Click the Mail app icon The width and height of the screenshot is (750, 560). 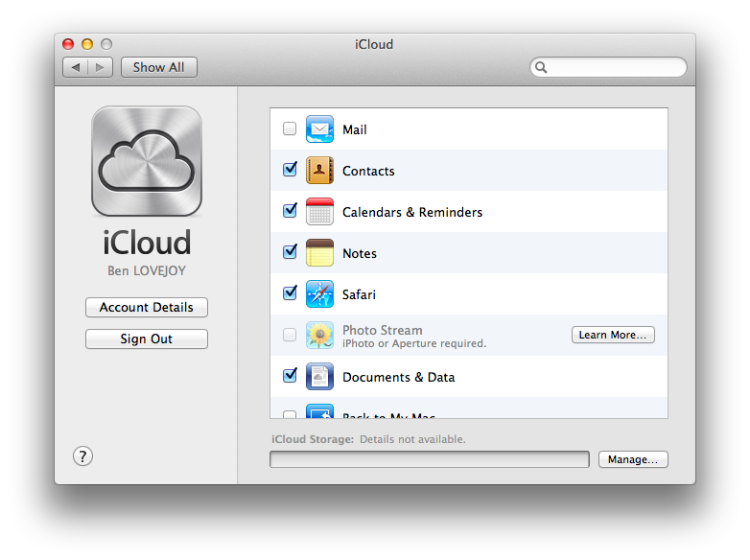pos(319,129)
